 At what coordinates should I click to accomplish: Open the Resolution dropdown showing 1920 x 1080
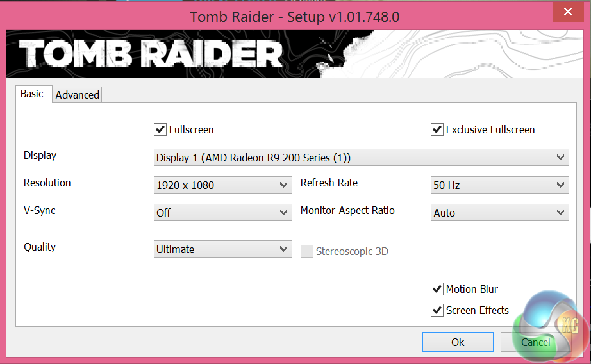pyautogui.click(x=223, y=185)
